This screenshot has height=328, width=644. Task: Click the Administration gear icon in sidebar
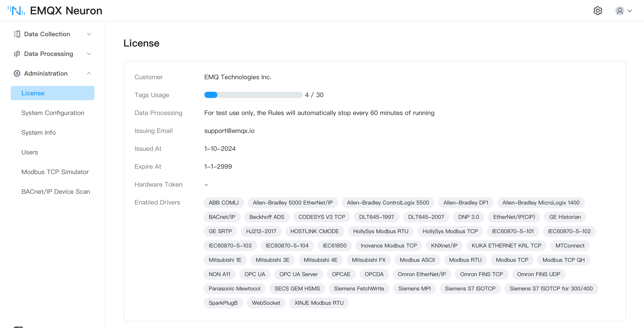click(17, 73)
